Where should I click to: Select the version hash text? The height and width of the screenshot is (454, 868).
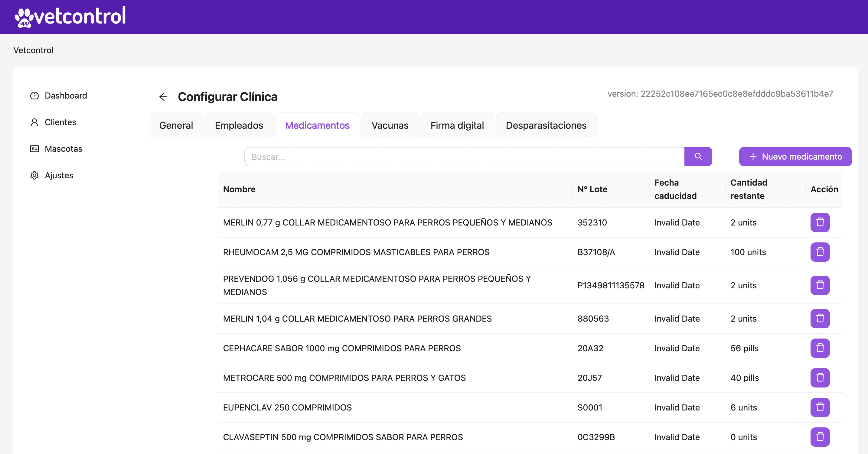pyautogui.click(x=720, y=94)
